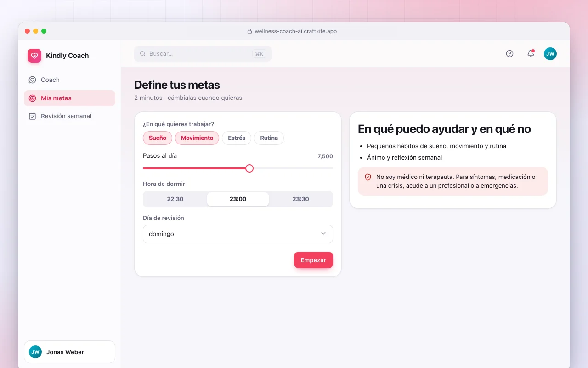Viewport: 588px width, 368px height.
Task: Click the Kindly Coach heart logo icon
Action: point(34,56)
